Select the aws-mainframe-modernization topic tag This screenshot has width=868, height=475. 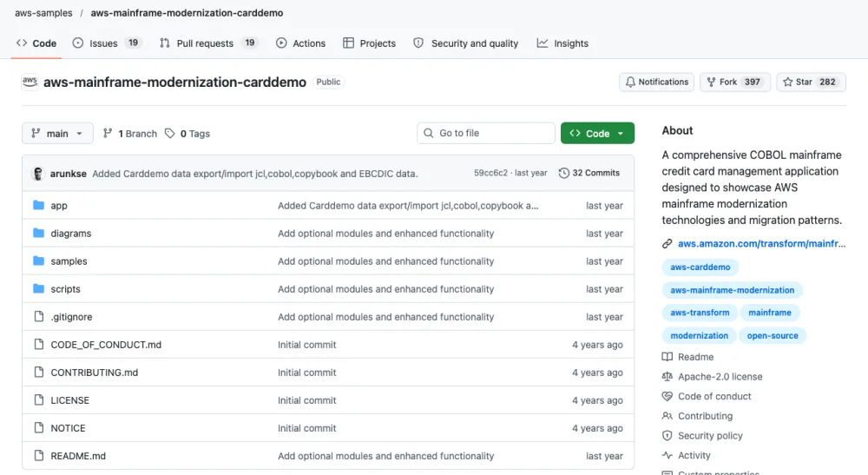tap(733, 289)
